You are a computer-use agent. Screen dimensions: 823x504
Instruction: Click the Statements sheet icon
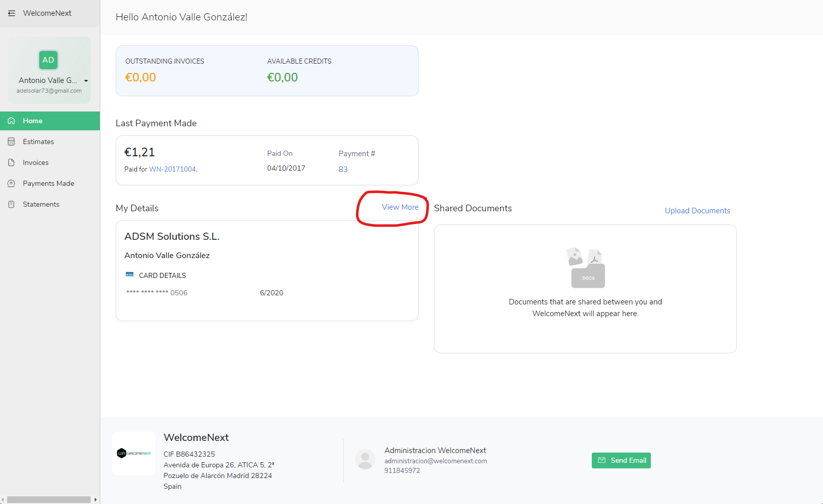pyautogui.click(x=11, y=204)
